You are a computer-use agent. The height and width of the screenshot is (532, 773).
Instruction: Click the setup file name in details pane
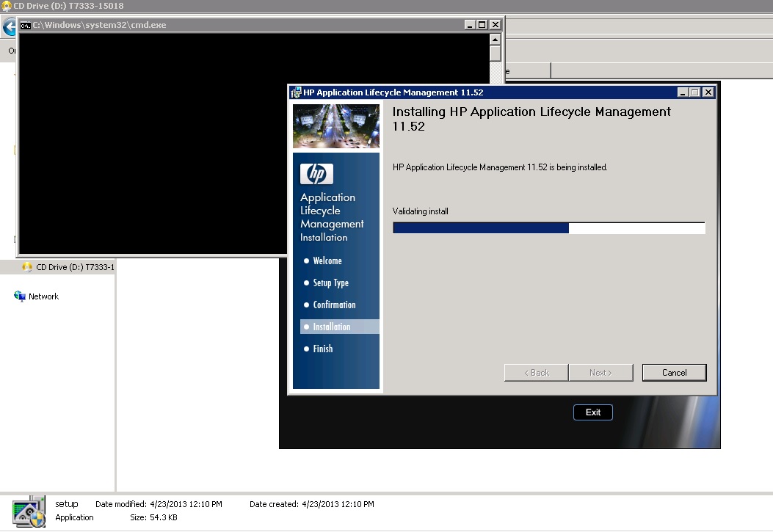[x=67, y=504]
